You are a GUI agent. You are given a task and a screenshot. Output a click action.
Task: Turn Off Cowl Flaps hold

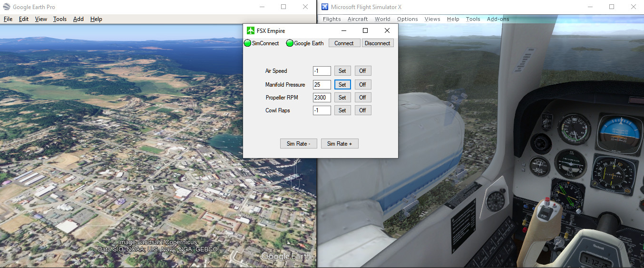[363, 110]
